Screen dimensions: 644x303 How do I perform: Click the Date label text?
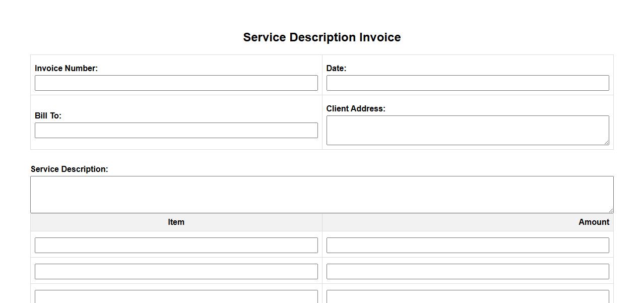pos(336,69)
